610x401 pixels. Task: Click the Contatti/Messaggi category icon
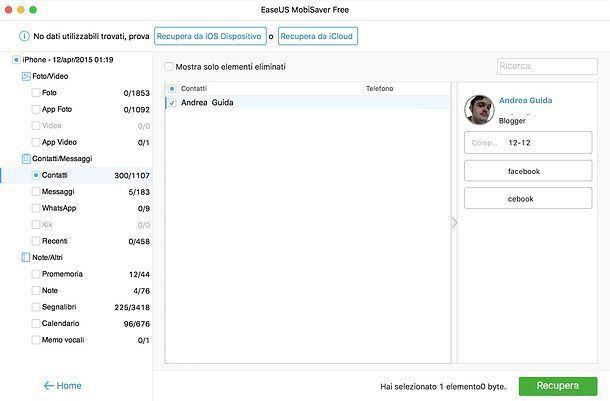click(x=26, y=159)
